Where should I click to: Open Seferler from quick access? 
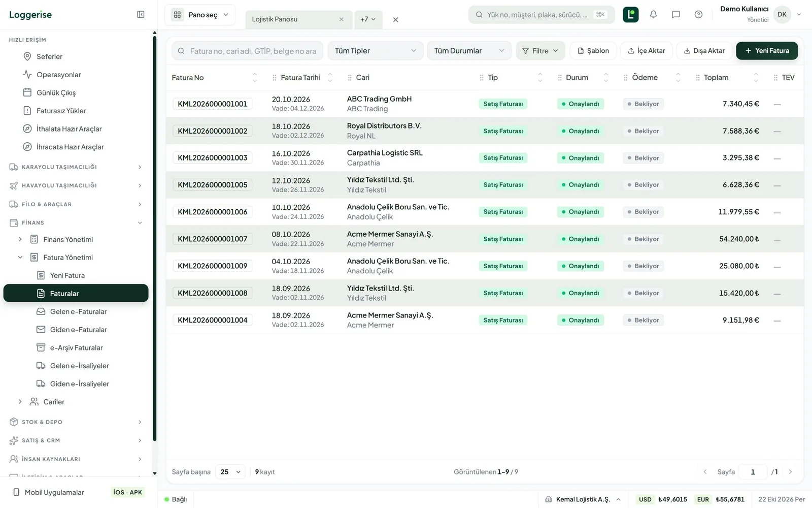(x=49, y=56)
